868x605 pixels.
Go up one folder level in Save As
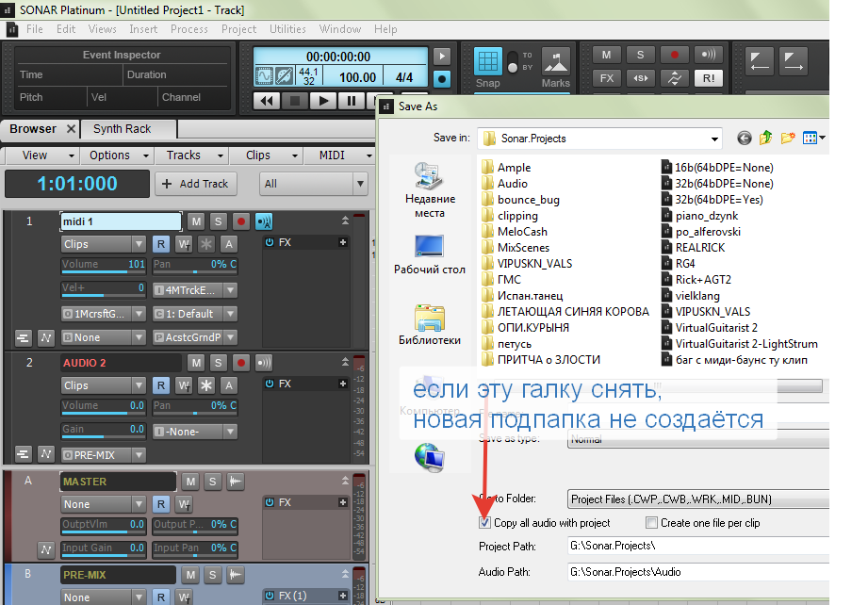pos(765,138)
